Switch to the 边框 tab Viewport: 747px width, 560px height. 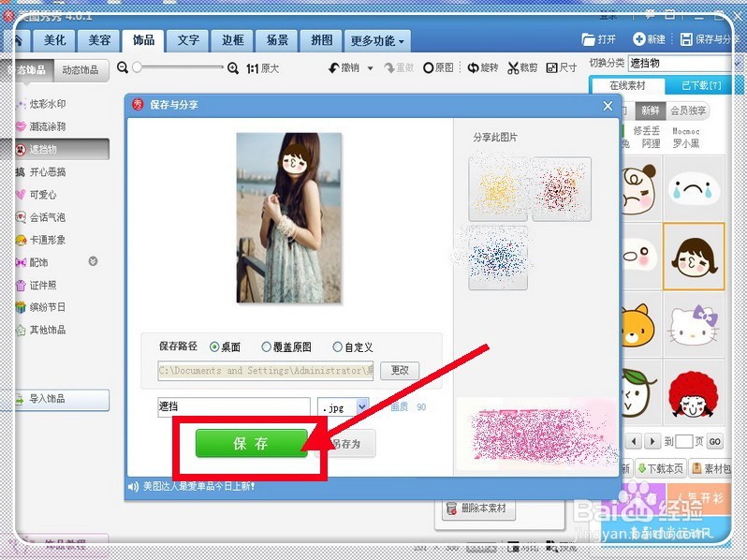point(232,40)
